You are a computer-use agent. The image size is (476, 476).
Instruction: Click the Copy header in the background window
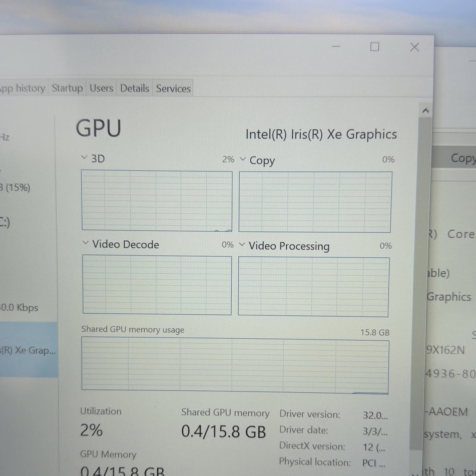pyautogui.click(x=463, y=158)
